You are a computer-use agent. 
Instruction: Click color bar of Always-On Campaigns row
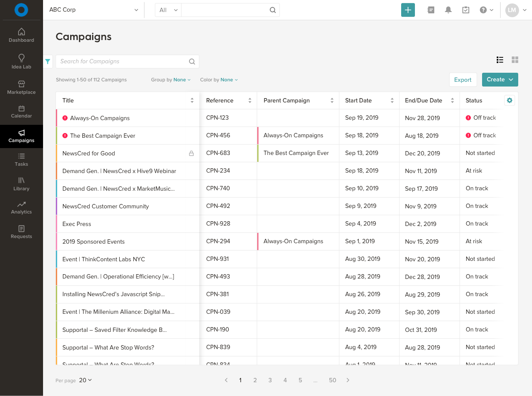tap(56, 118)
